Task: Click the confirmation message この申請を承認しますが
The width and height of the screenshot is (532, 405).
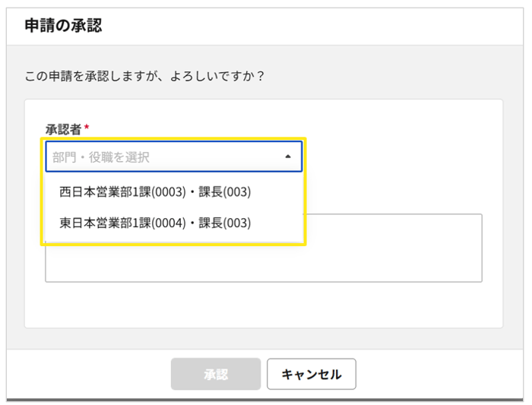Action: coord(144,77)
